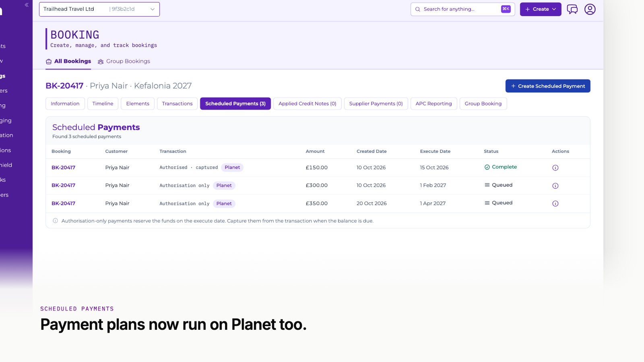Open the Trailhead Travel Ltd account dropdown

(x=99, y=9)
